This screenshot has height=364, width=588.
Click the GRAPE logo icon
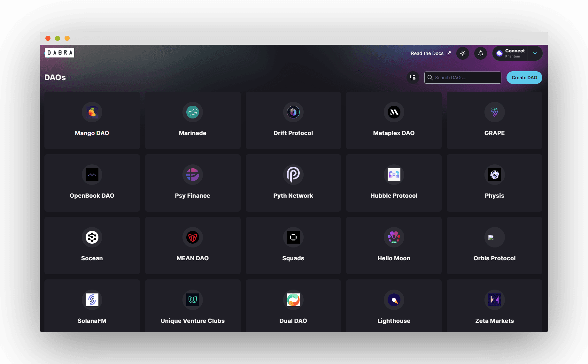click(495, 112)
